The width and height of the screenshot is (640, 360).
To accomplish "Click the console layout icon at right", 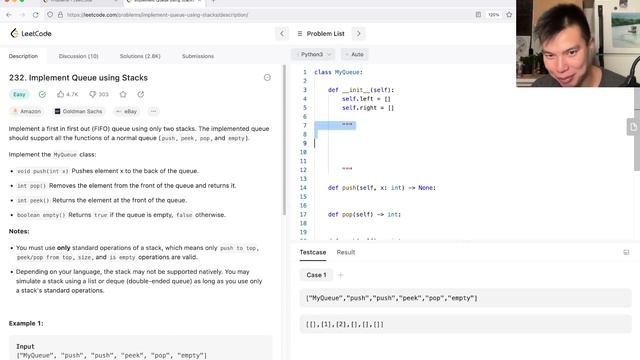I will point(626,252).
